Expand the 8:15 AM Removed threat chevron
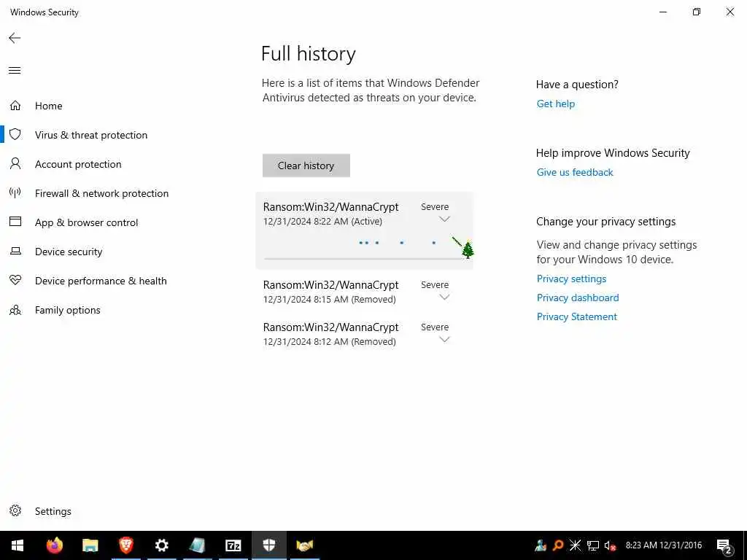Image resolution: width=747 pixels, height=560 pixels. click(x=444, y=297)
